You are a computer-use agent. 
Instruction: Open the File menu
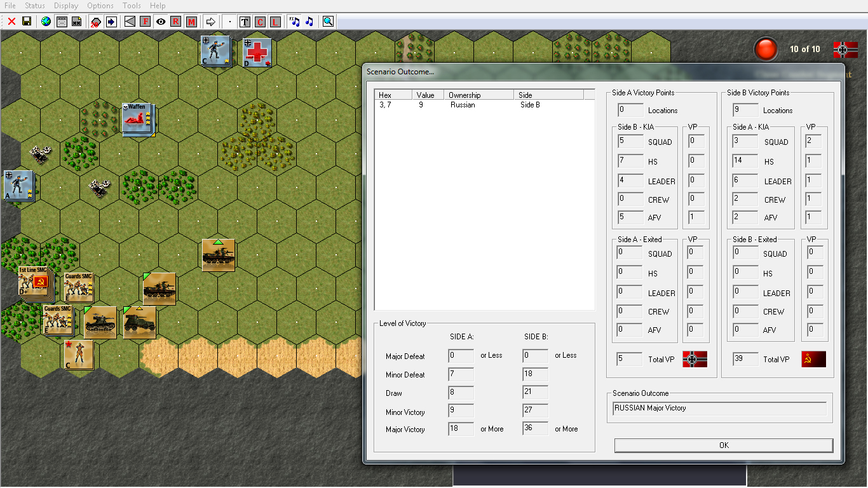pyautogui.click(x=10, y=6)
